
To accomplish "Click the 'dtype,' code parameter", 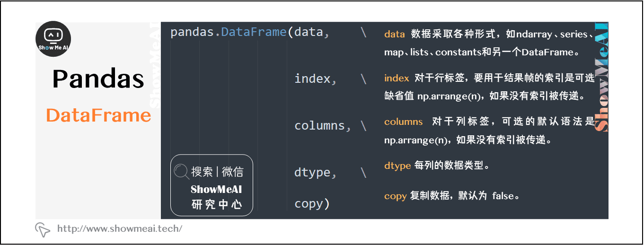I will point(316,173).
